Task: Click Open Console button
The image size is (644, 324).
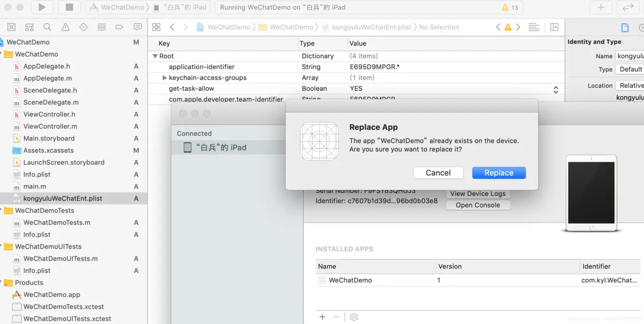Action: point(478,205)
